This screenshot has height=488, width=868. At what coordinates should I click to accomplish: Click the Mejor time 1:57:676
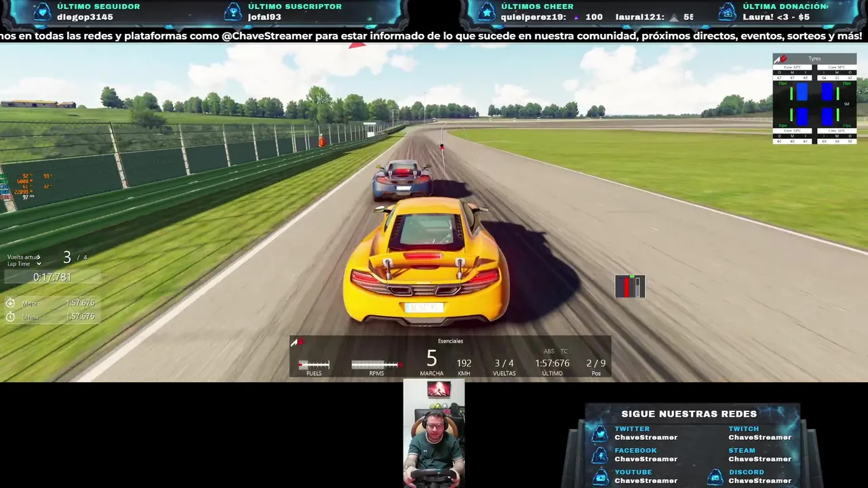pos(80,303)
